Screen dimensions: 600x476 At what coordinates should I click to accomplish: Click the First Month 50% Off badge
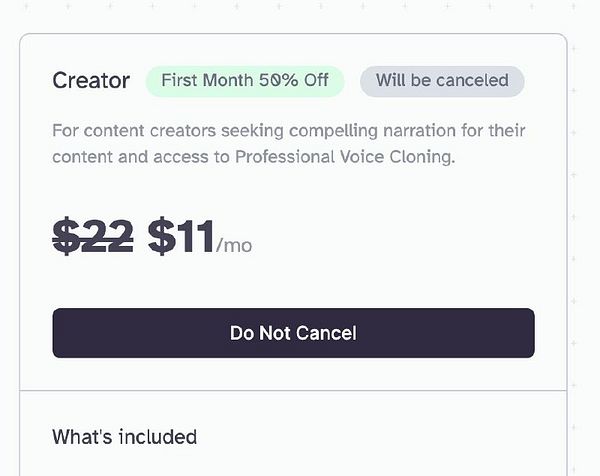click(x=245, y=81)
